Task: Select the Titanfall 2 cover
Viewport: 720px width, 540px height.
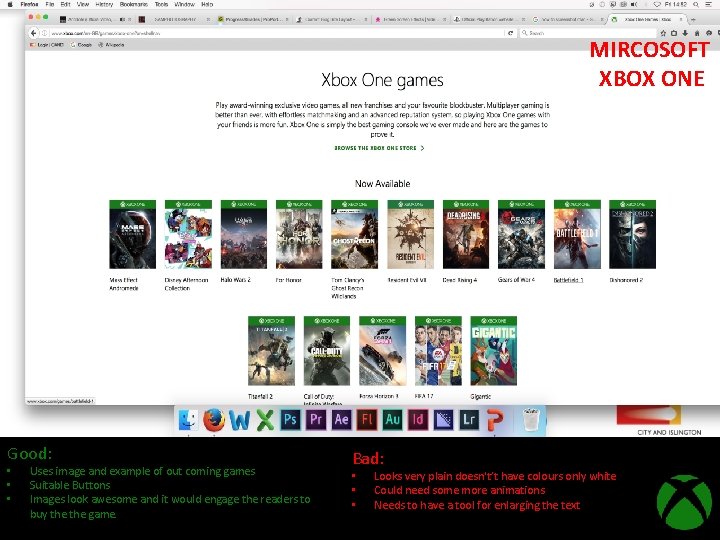Action: pos(271,351)
